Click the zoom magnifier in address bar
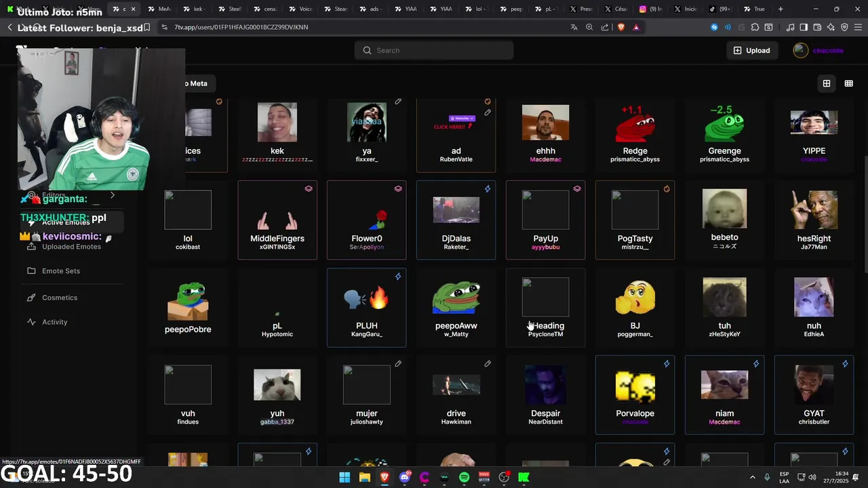The height and width of the screenshot is (488, 868). click(589, 27)
